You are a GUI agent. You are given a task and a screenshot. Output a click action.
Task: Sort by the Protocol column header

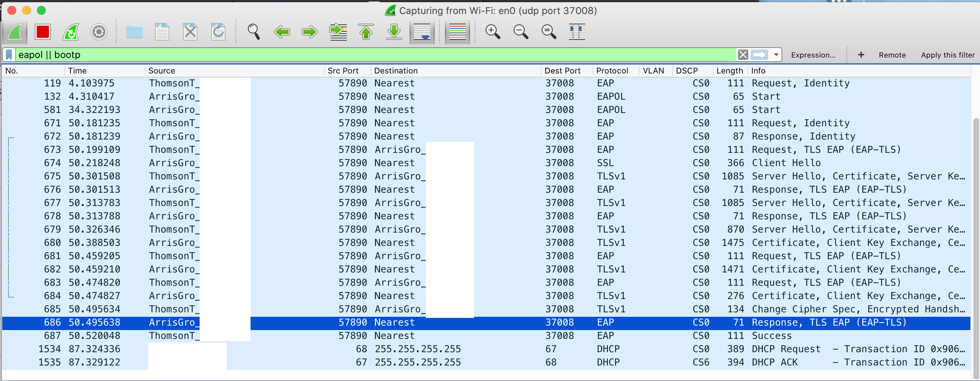point(615,71)
